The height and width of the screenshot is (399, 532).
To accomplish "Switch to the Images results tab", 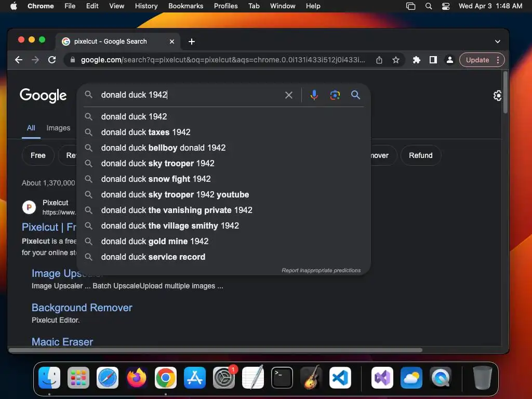I will click(58, 128).
